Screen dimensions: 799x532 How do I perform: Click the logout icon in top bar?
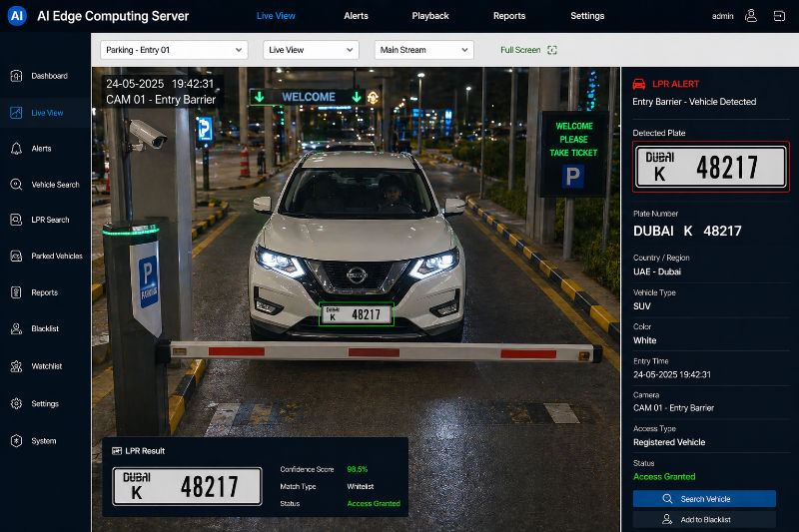(779, 16)
